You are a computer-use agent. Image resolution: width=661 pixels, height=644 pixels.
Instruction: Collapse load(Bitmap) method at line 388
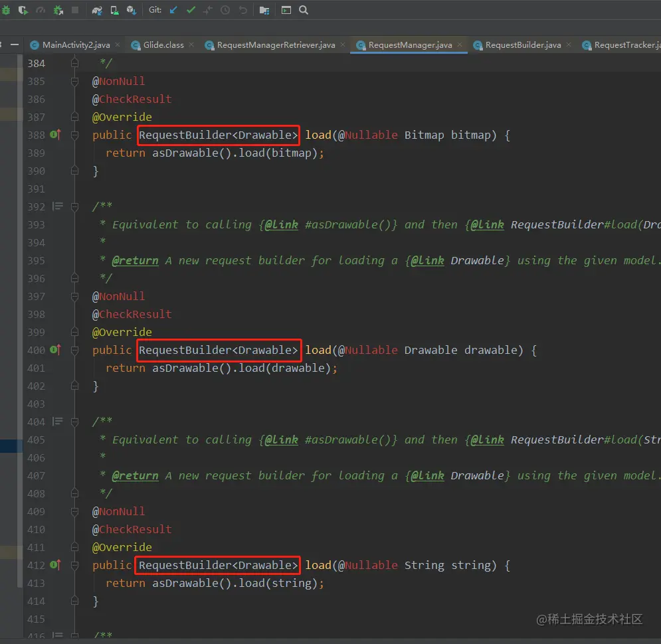pos(74,135)
